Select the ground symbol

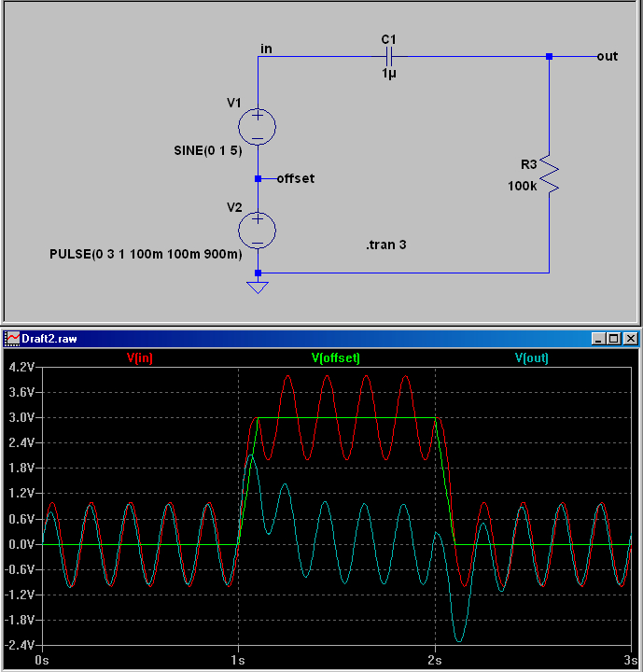tap(258, 287)
